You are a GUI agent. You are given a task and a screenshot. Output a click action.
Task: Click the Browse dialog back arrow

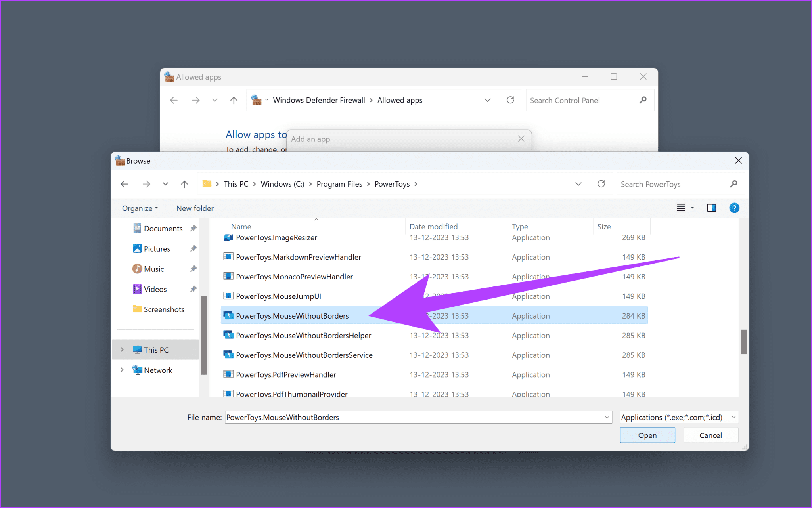[124, 184]
